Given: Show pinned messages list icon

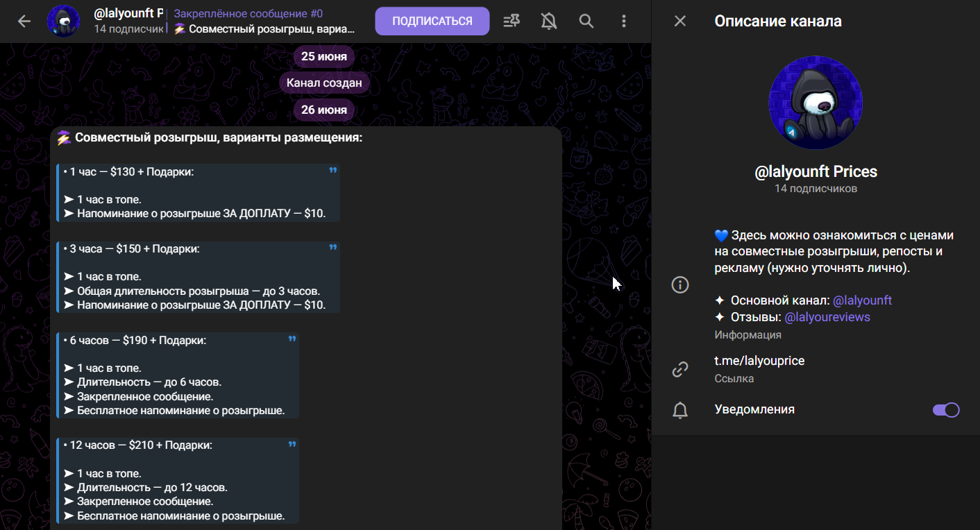Looking at the screenshot, I should coord(512,22).
